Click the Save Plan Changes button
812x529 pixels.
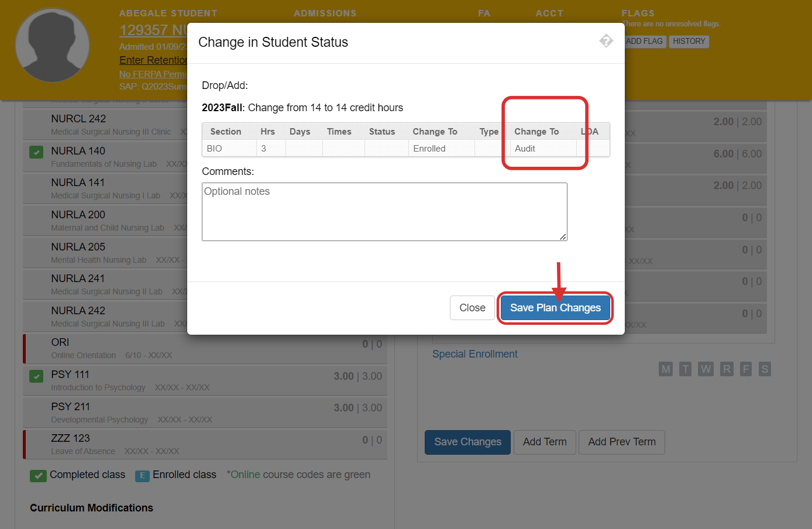tap(555, 307)
